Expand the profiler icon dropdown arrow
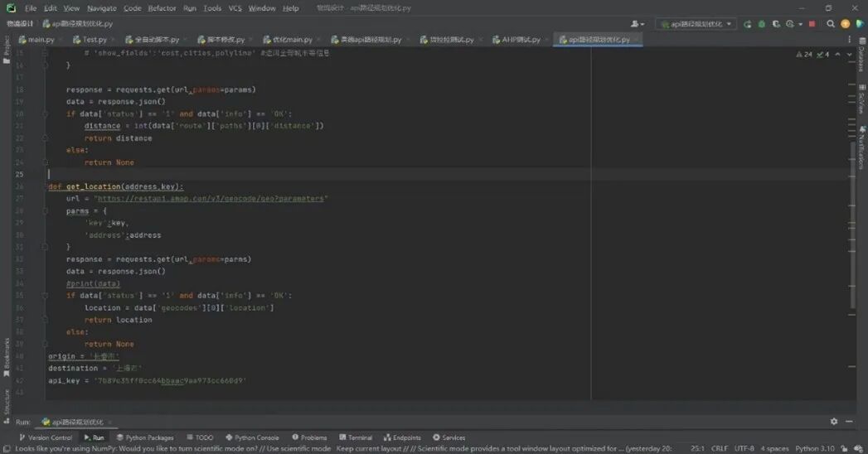The height and width of the screenshot is (454, 868). pyautogui.click(x=800, y=24)
